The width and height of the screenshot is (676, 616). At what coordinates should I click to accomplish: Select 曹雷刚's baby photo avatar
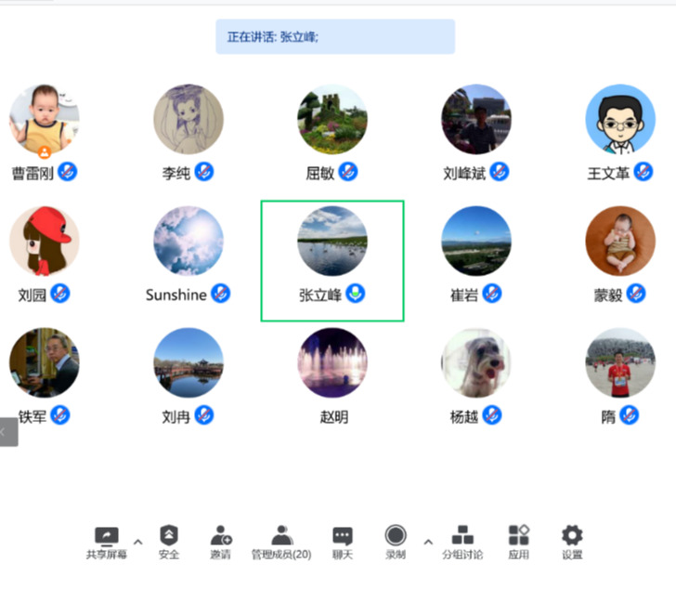tap(45, 119)
